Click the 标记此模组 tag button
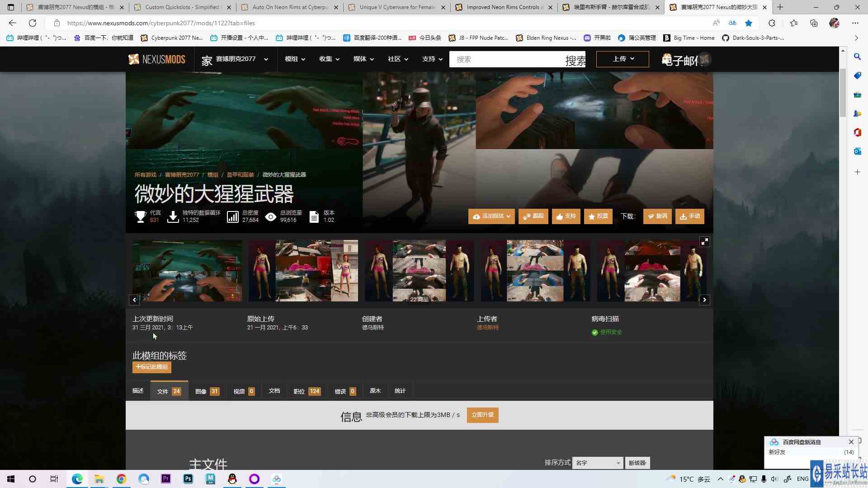Image resolution: width=868 pixels, height=488 pixels. pyautogui.click(x=152, y=367)
